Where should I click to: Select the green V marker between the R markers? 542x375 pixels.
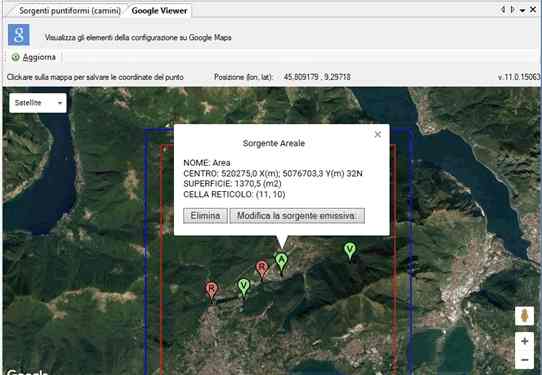click(244, 288)
